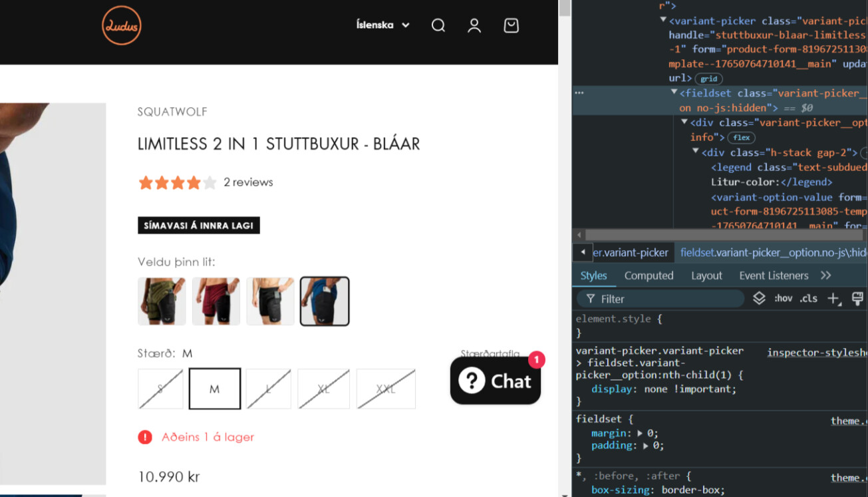Click the 'Veldu þinn lit:' label

point(176,262)
